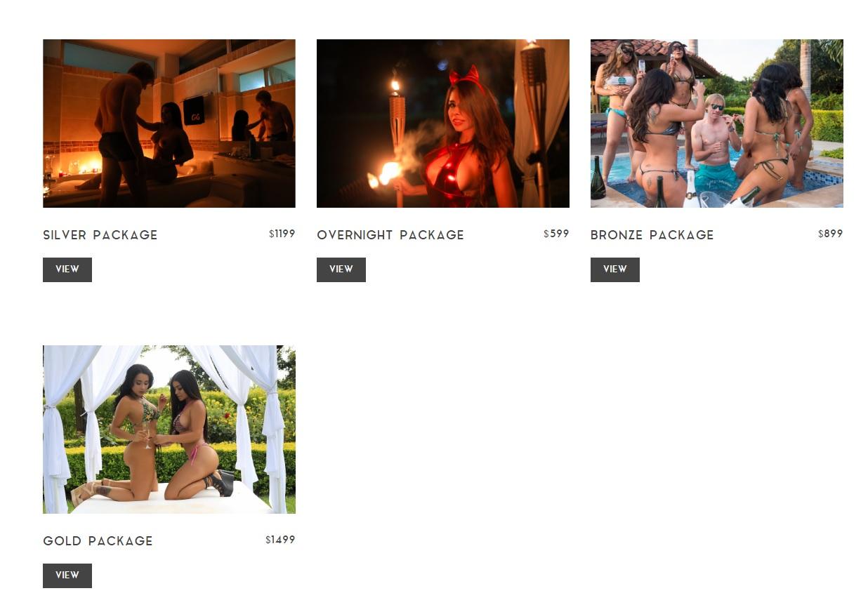
Task: Open the Overnight Package torch-lit thumbnail
Action: tap(443, 124)
